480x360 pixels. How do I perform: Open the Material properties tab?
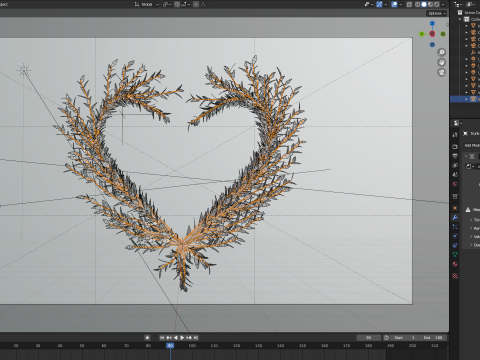pyautogui.click(x=455, y=264)
